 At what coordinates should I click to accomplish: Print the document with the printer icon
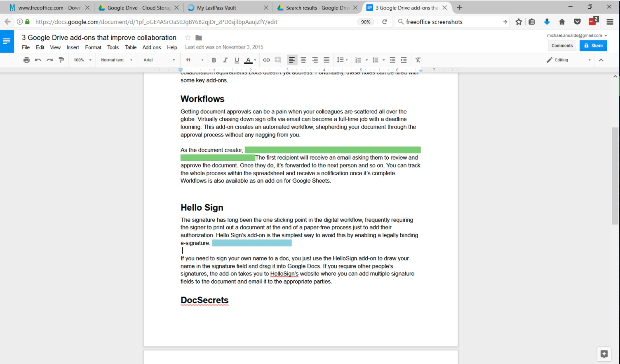tap(26, 60)
